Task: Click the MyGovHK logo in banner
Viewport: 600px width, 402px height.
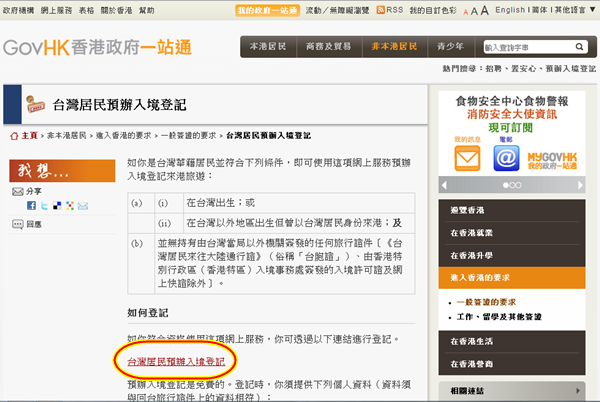Action: 552,161
